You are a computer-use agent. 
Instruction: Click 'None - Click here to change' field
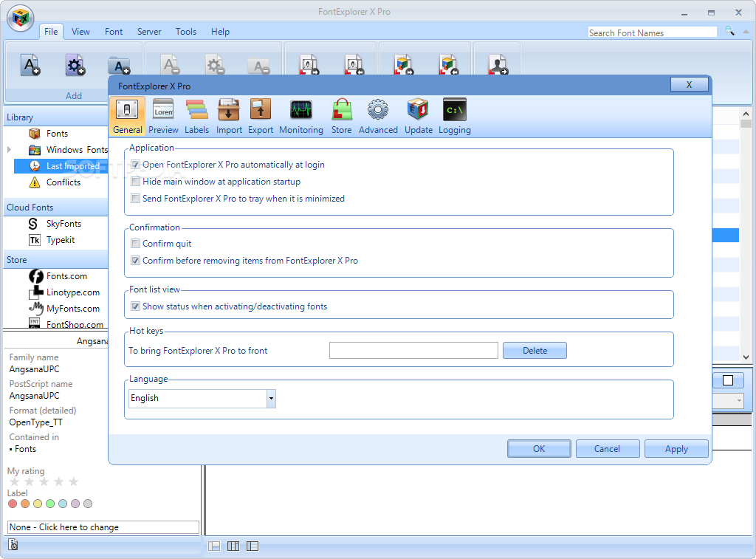(103, 527)
